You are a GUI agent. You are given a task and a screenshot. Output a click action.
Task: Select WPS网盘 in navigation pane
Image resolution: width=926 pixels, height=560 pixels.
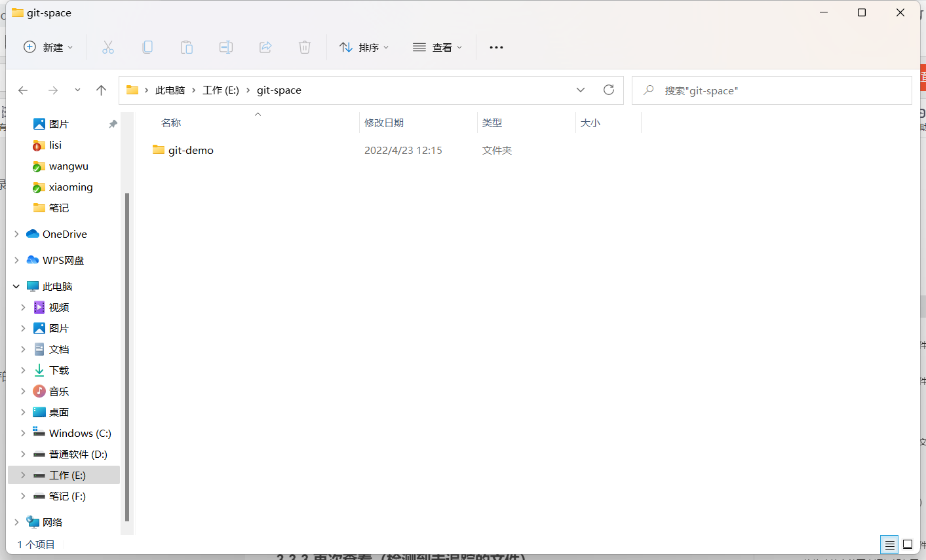pyautogui.click(x=63, y=260)
